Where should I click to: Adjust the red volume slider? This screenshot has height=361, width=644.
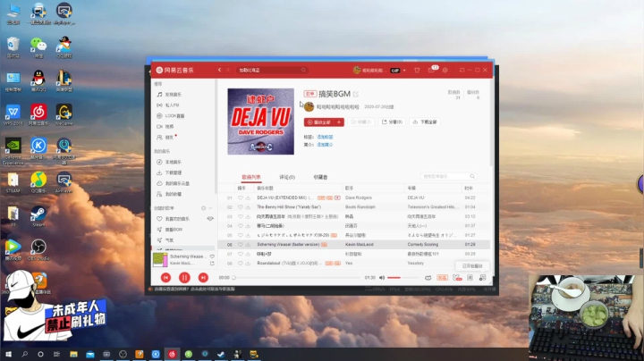pyautogui.click(x=402, y=278)
